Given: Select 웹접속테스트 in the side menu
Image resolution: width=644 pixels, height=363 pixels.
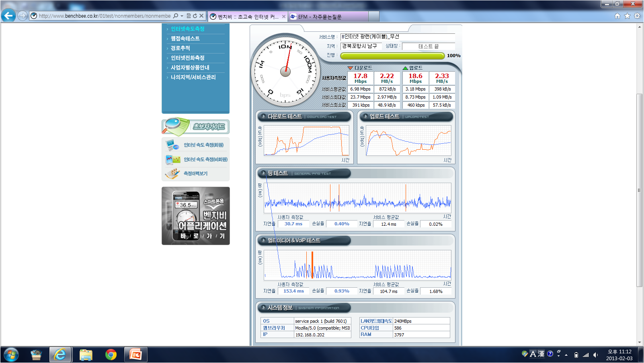Looking at the screenshot, I should [185, 39].
